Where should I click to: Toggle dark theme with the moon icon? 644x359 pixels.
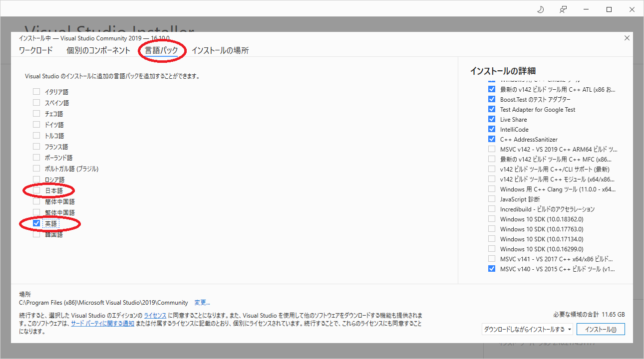pos(540,9)
